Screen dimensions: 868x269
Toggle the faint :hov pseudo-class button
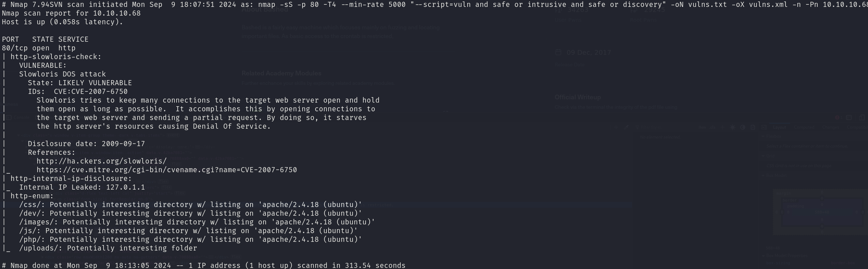tap(702, 127)
